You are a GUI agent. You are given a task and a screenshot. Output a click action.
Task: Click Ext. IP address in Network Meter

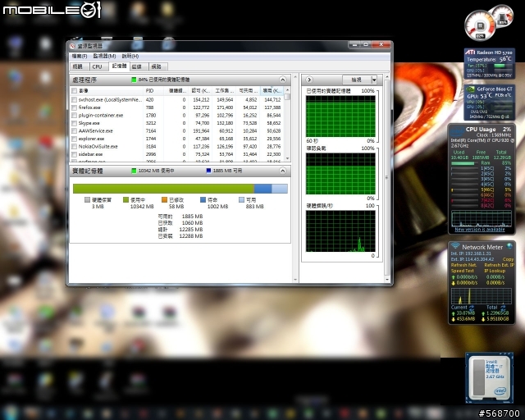click(472, 259)
